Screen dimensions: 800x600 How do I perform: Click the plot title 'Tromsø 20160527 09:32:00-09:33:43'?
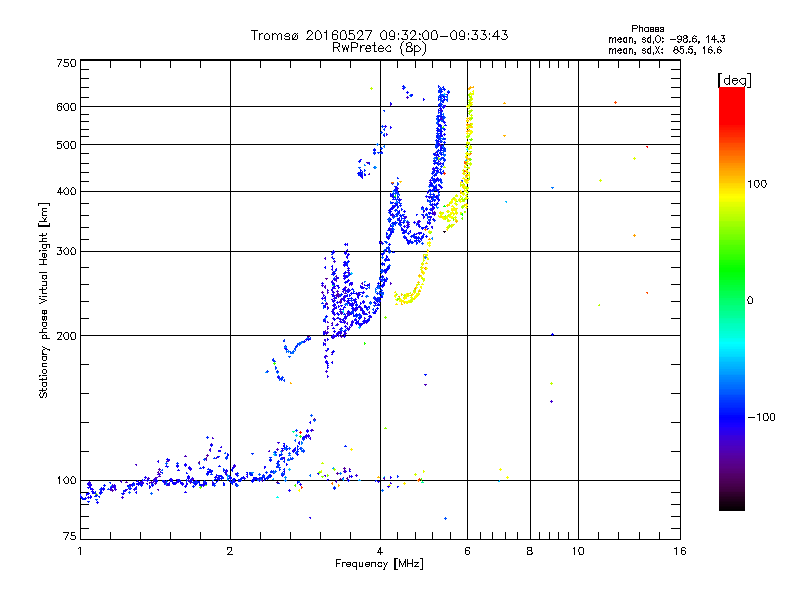379,35
